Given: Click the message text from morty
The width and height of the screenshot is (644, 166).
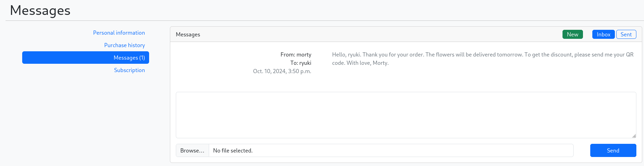Looking at the screenshot, I should click(x=483, y=59).
